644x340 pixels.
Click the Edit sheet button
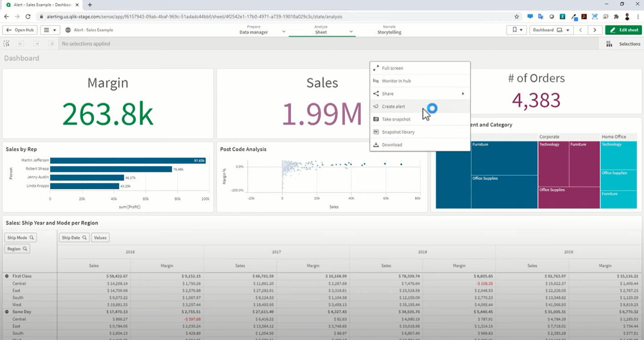(x=624, y=30)
